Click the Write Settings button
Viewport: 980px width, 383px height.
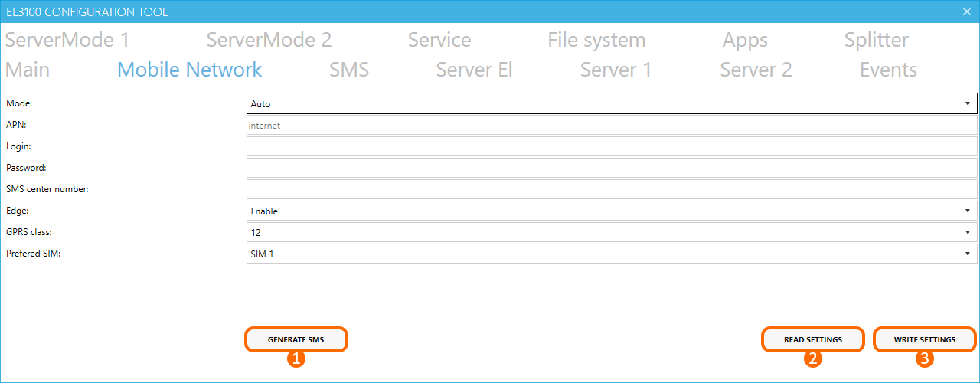pyautogui.click(x=925, y=339)
